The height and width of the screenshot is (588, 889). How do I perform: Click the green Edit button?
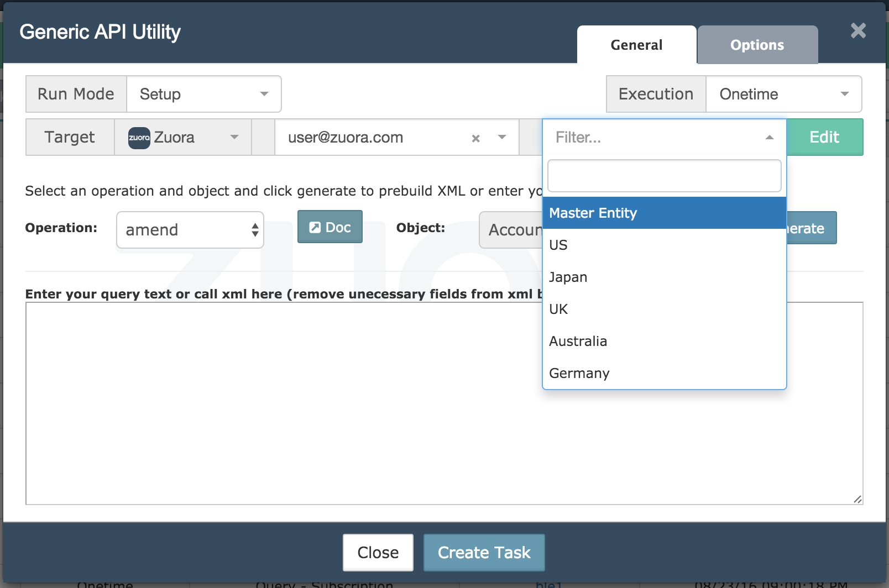pyautogui.click(x=824, y=137)
